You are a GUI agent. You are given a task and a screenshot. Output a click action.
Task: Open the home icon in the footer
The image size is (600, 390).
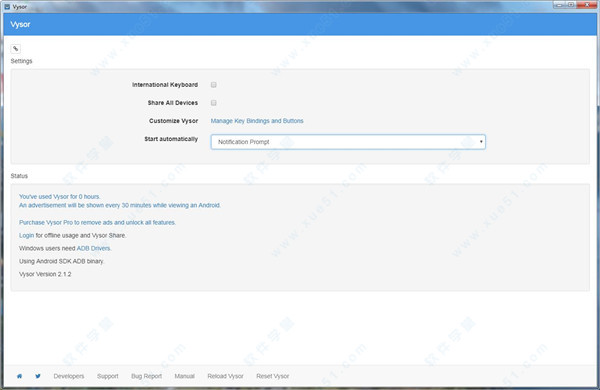pos(19,376)
